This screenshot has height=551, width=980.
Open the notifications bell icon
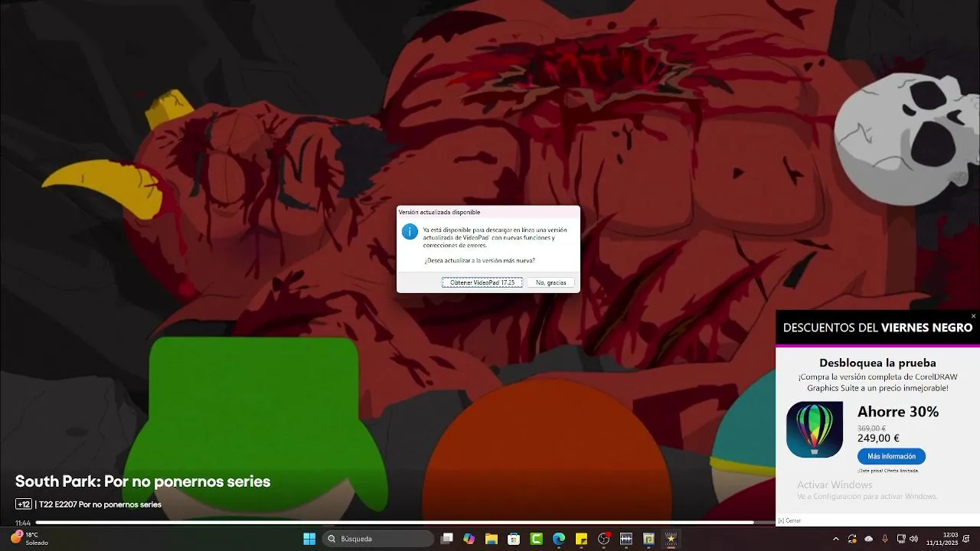pos(967,539)
